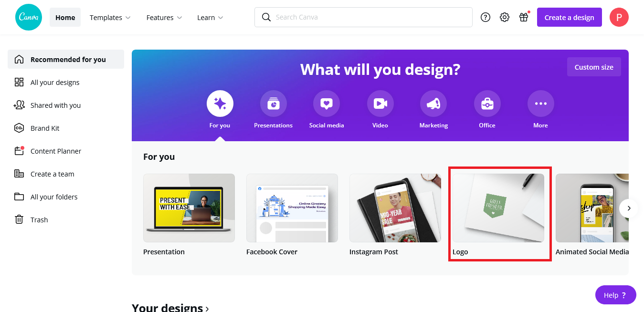Image resolution: width=644 pixels, height=312 pixels.
Task: Open the help question mark icon
Action: tap(485, 17)
